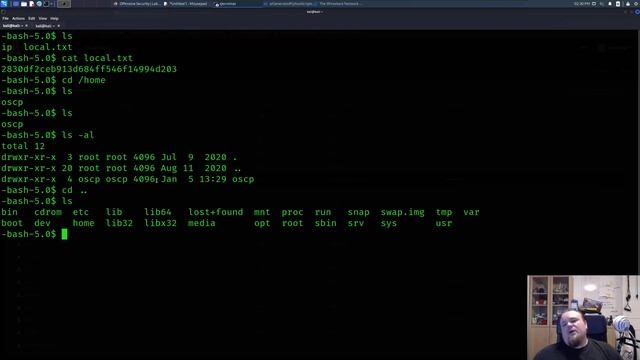Click the 'etc' directory name
The image size is (640, 360).
point(80,212)
